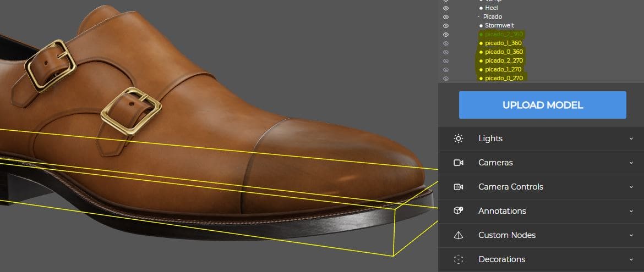Expand the Lights section chevron

click(631, 138)
